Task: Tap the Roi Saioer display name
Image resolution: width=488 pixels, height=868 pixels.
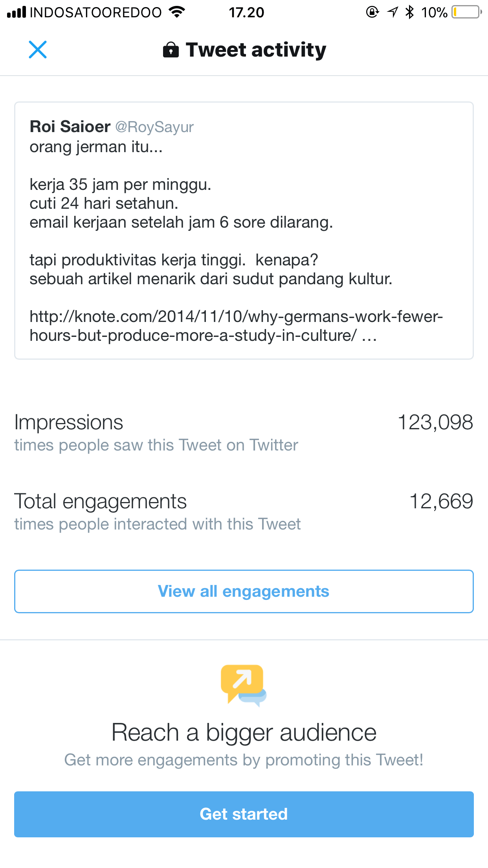Action: [x=70, y=127]
